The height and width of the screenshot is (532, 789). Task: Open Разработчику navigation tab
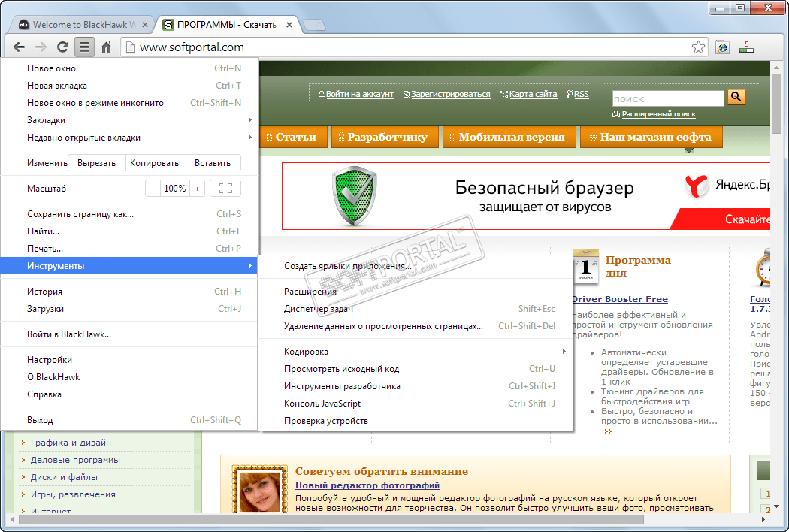click(383, 137)
